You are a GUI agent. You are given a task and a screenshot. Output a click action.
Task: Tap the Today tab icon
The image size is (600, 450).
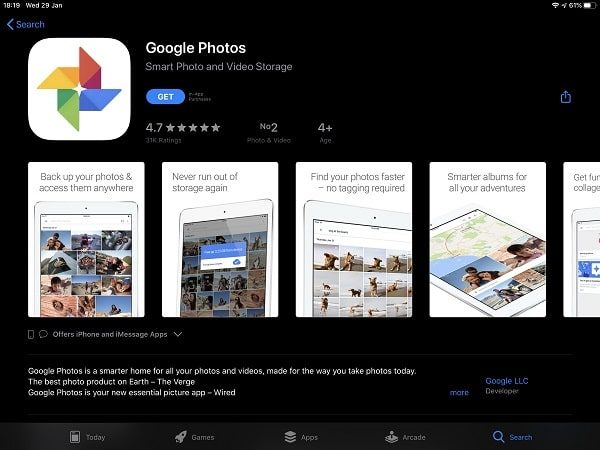click(75, 437)
